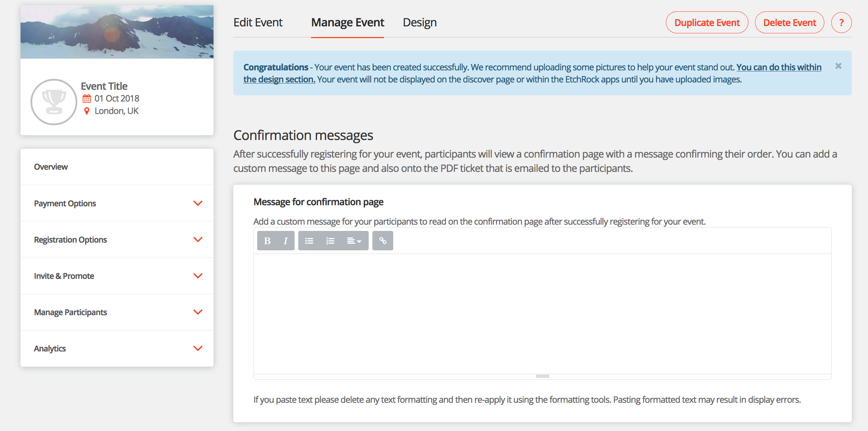Click the Duplicate Event button
The image size is (868, 431).
coord(707,23)
